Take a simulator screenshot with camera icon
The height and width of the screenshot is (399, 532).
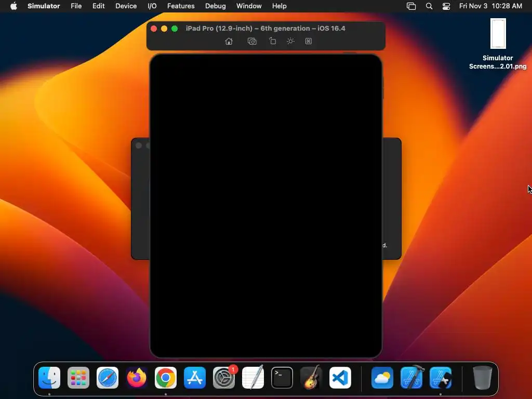pyautogui.click(x=252, y=41)
